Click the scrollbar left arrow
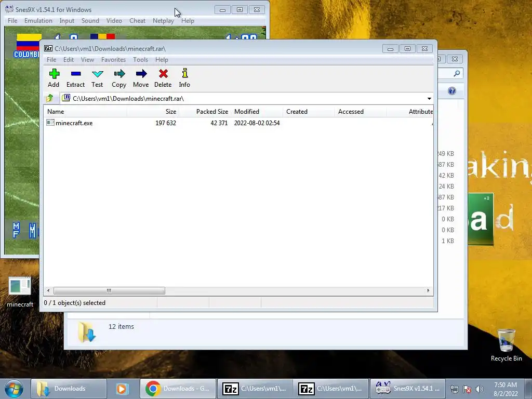Screen dimensions: 532x399 [x=48, y=291]
